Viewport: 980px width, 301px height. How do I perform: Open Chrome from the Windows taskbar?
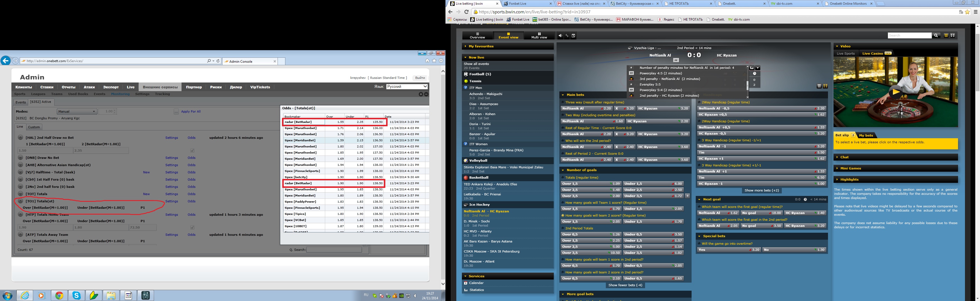point(59,295)
